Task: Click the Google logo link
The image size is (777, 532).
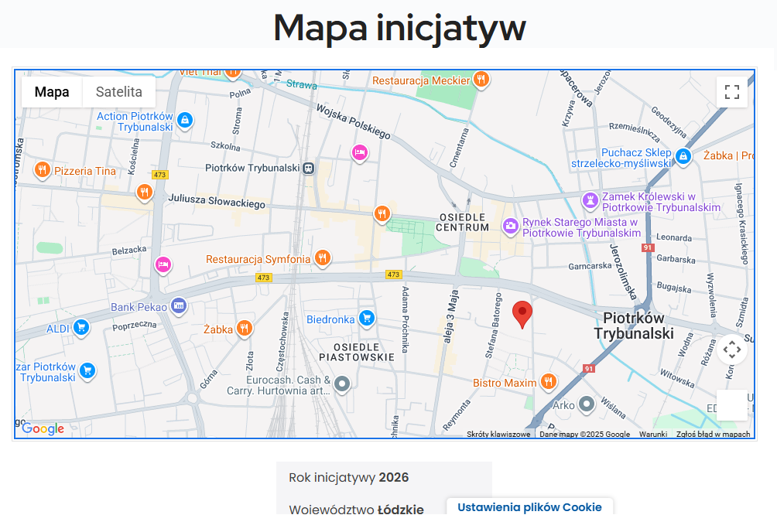Action: pyautogui.click(x=43, y=428)
